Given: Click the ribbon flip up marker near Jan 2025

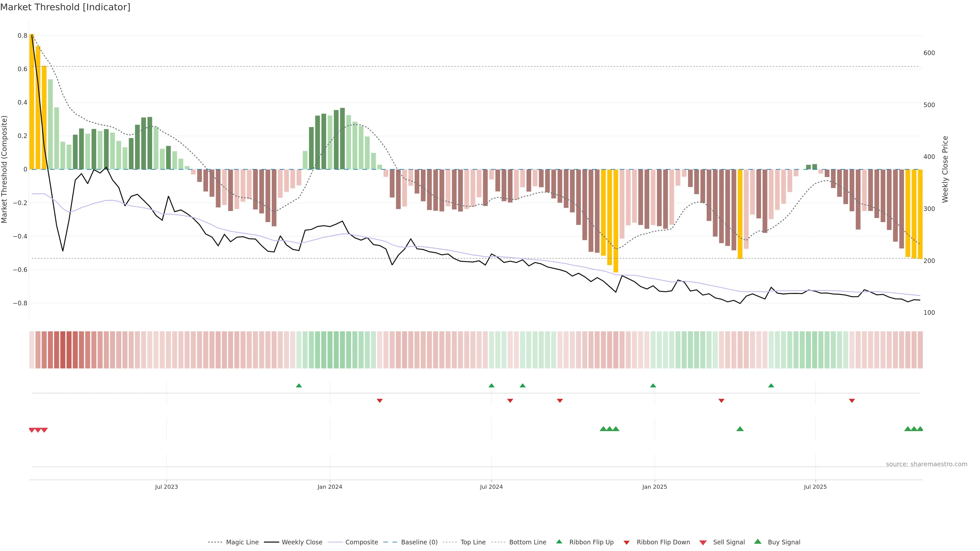Looking at the screenshot, I should pos(653,386).
